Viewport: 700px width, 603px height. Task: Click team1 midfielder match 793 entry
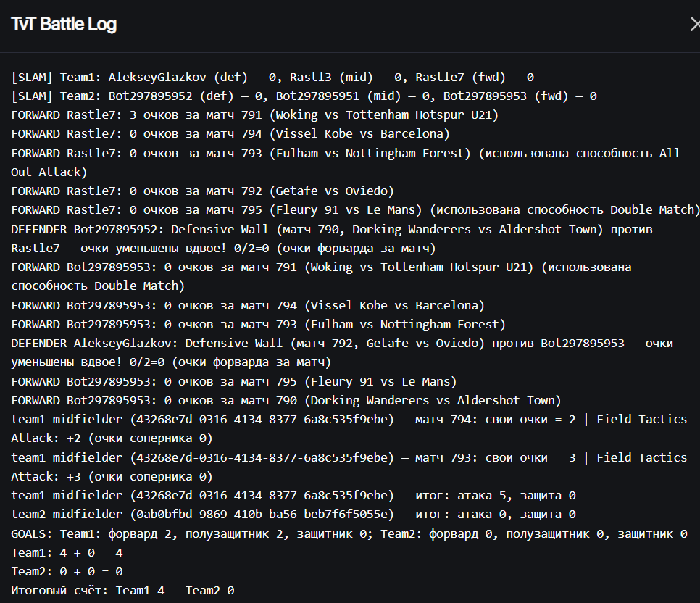pyautogui.click(x=348, y=457)
